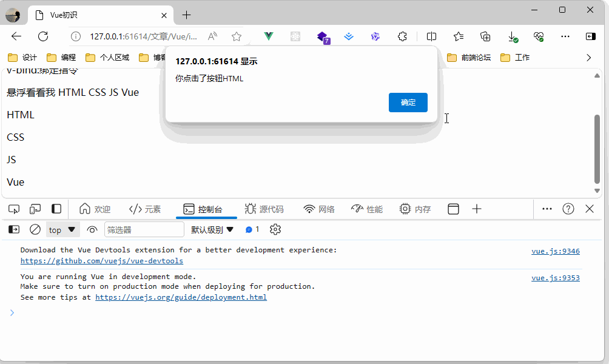The image size is (609, 364).
Task: Toggle device emulation mode in DevTools
Action: pos(35,209)
